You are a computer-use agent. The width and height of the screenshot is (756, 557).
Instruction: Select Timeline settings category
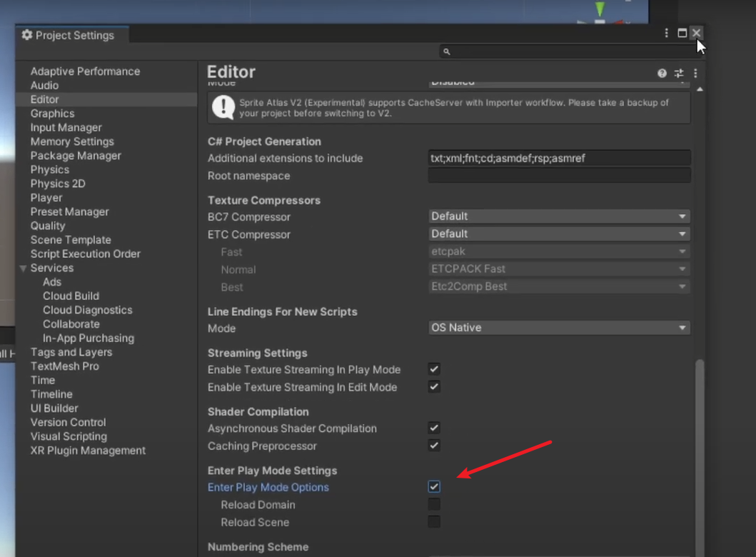click(x=51, y=394)
